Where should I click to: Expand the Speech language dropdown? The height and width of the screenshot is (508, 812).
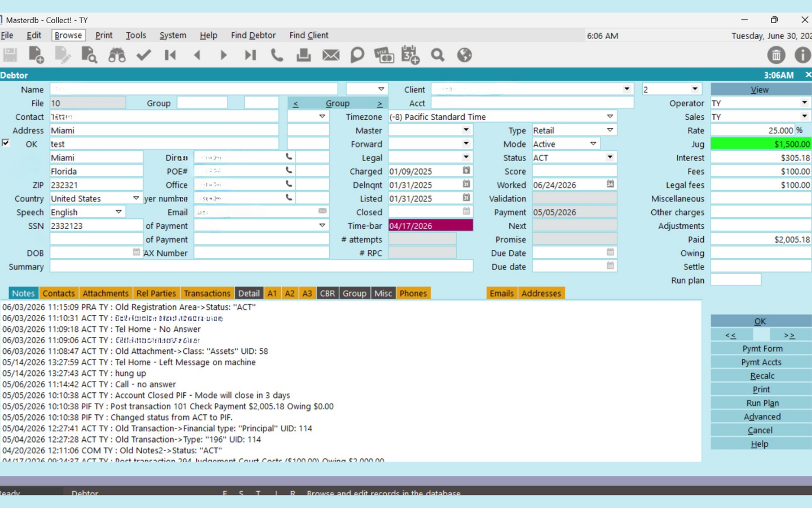pyautogui.click(x=118, y=212)
